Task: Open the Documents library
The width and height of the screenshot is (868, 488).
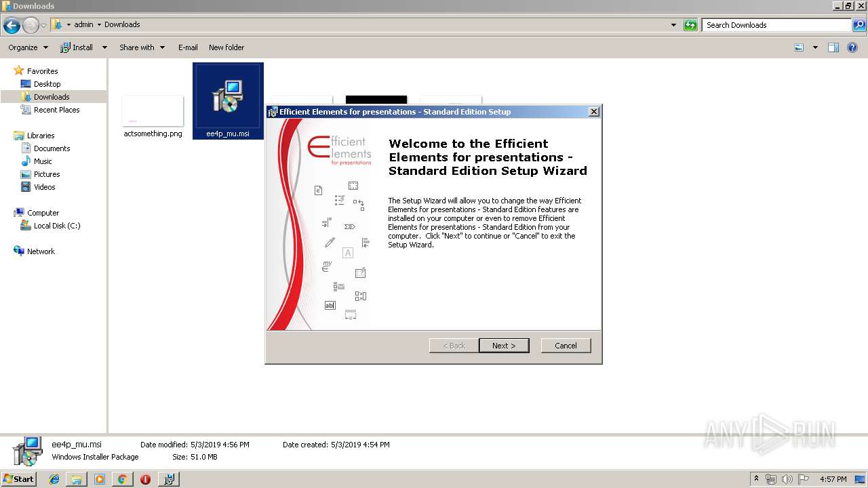Action: pos(52,148)
